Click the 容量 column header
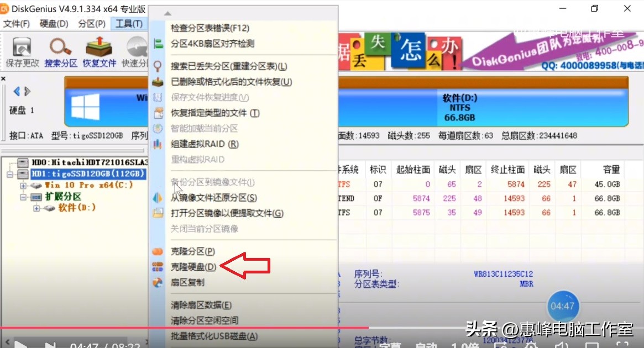The width and height of the screenshot is (644, 348). coord(611,170)
